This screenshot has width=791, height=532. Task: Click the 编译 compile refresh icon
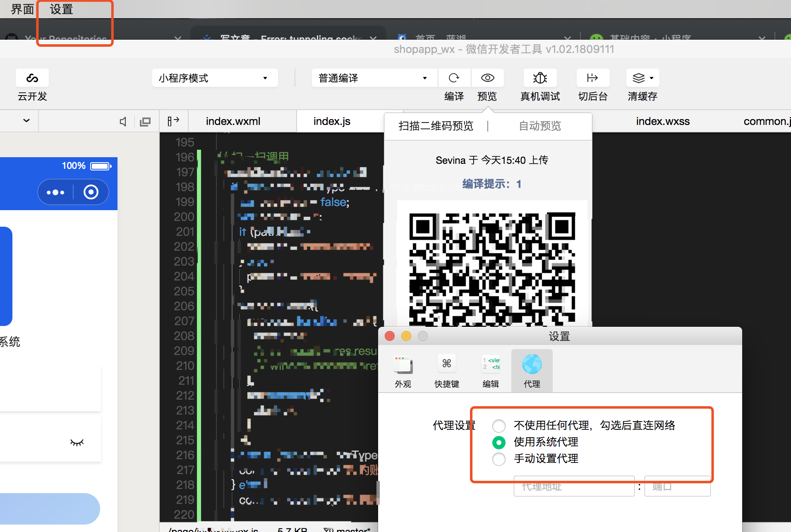click(454, 78)
